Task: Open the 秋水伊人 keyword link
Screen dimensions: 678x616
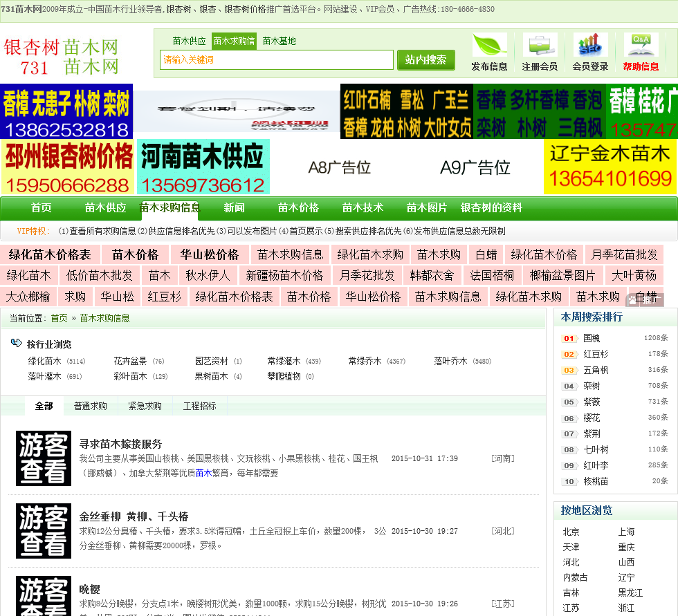Action: [x=208, y=275]
